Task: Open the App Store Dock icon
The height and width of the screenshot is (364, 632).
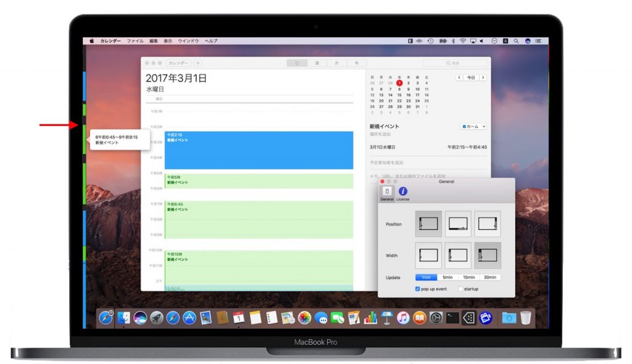Action: point(189,318)
